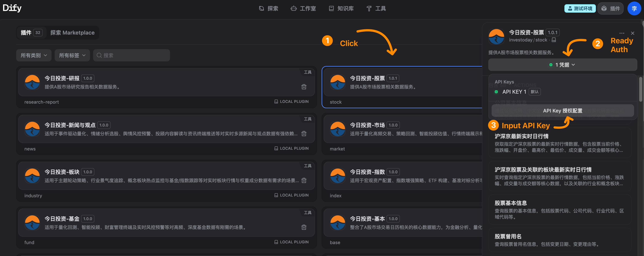Screen dimensions: 644x256
Task: Collapse the 1 凭据 credentials dropdown
Action: (x=562, y=65)
